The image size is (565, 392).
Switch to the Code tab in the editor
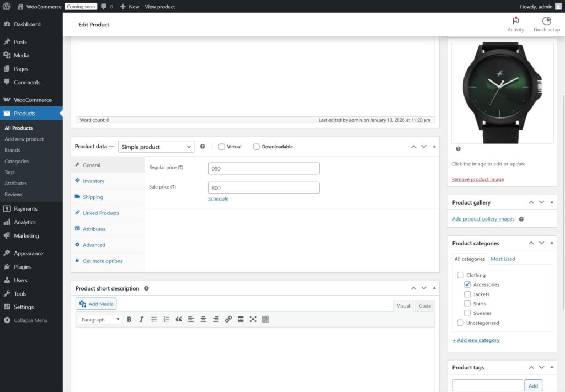pyautogui.click(x=424, y=305)
